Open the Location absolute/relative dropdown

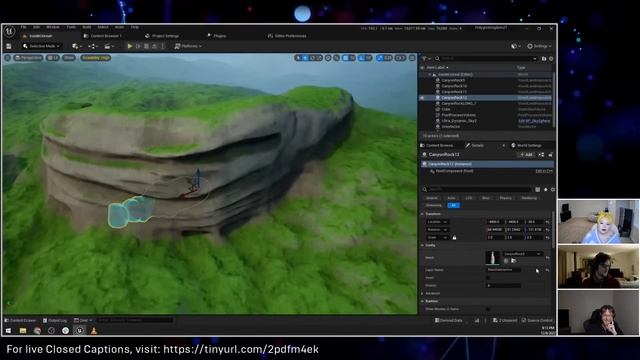click(x=437, y=222)
